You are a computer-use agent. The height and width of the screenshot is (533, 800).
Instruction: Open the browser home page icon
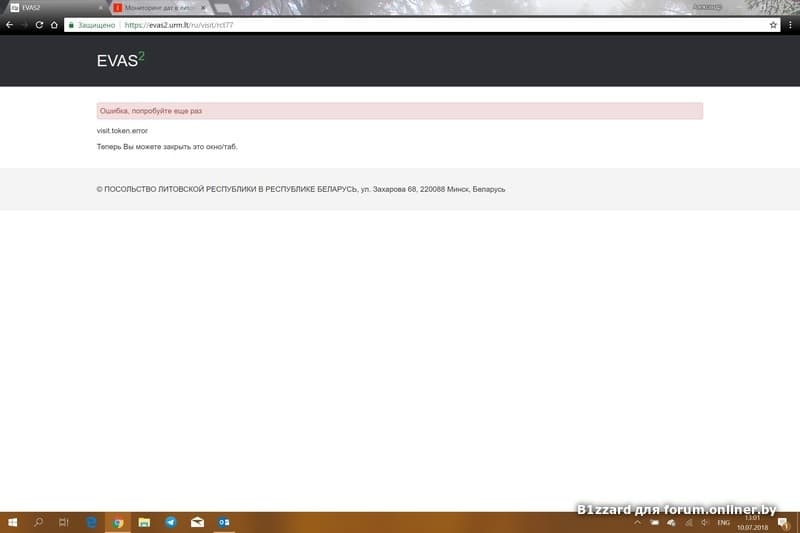coord(54,24)
